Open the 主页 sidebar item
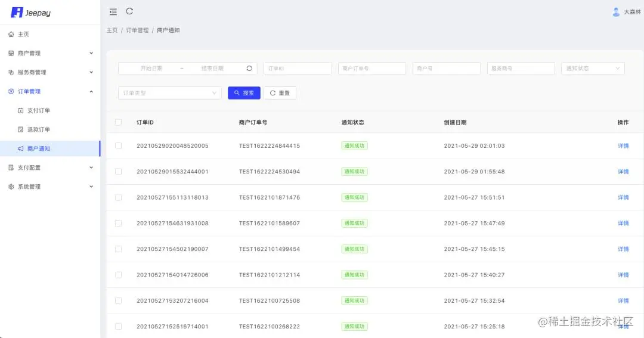 [x=50, y=34]
